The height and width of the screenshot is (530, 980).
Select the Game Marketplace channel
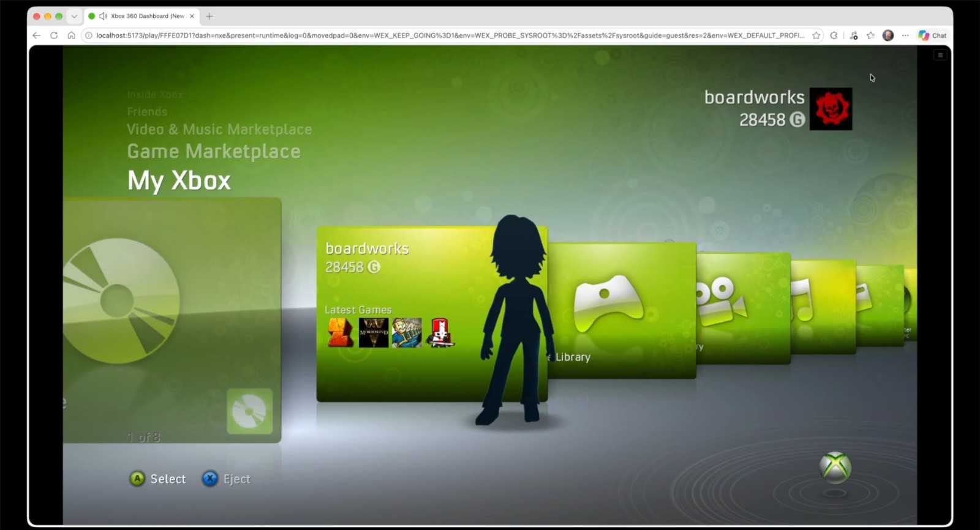tap(214, 151)
